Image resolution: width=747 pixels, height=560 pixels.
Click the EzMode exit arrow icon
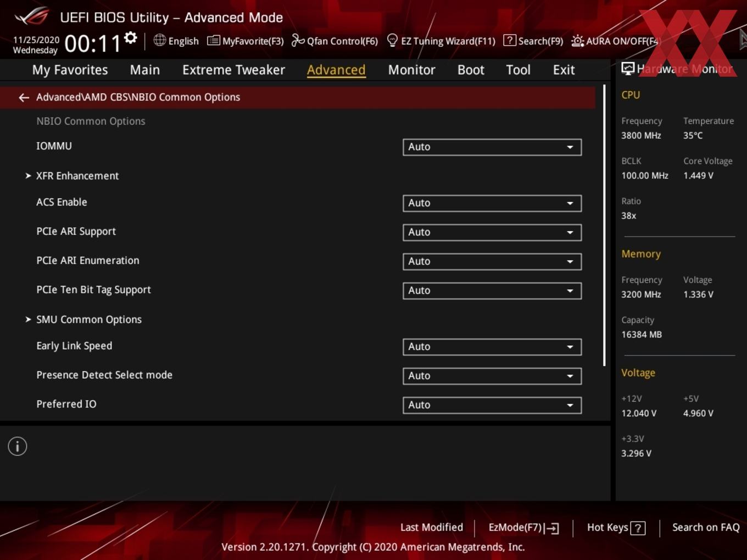coord(552,528)
